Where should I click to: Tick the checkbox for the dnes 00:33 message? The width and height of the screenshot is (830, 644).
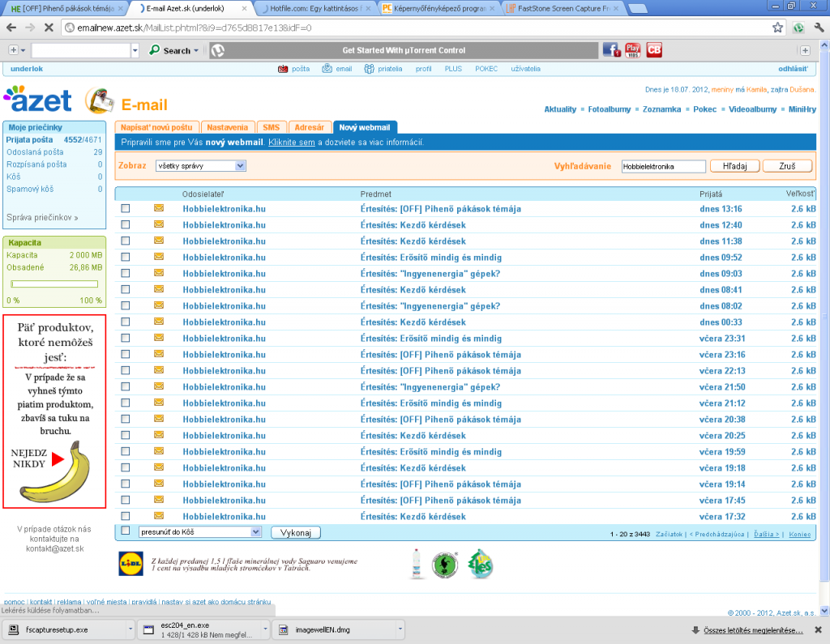click(126, 322)
